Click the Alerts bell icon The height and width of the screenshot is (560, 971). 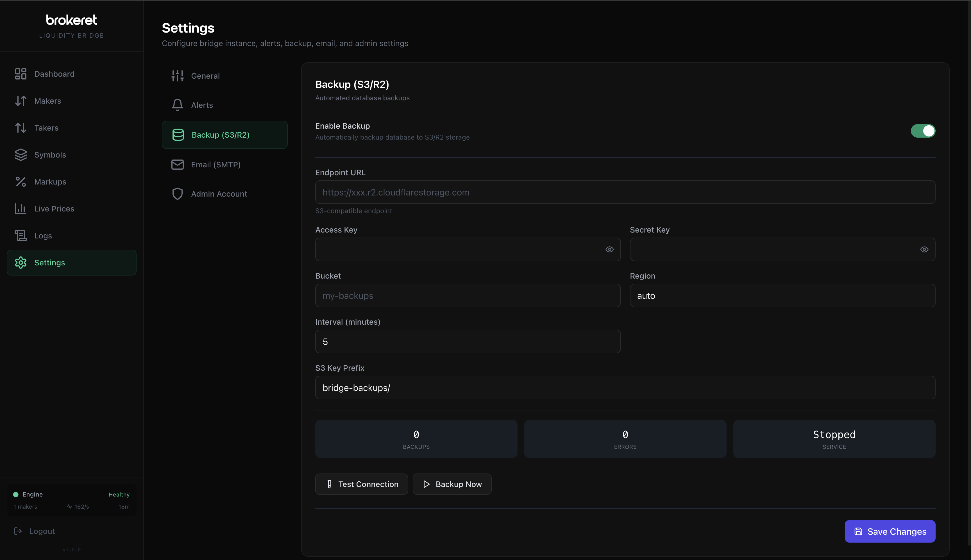(x=177, y=105)
